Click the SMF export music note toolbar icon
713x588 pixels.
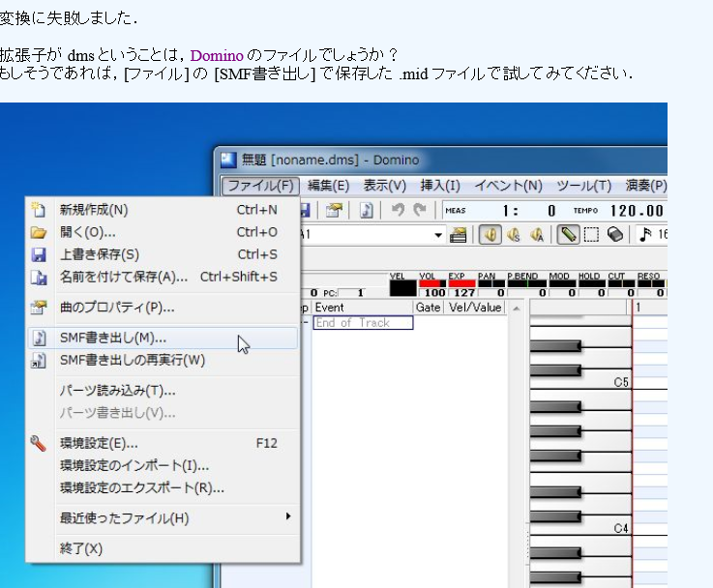click(367, 210)
